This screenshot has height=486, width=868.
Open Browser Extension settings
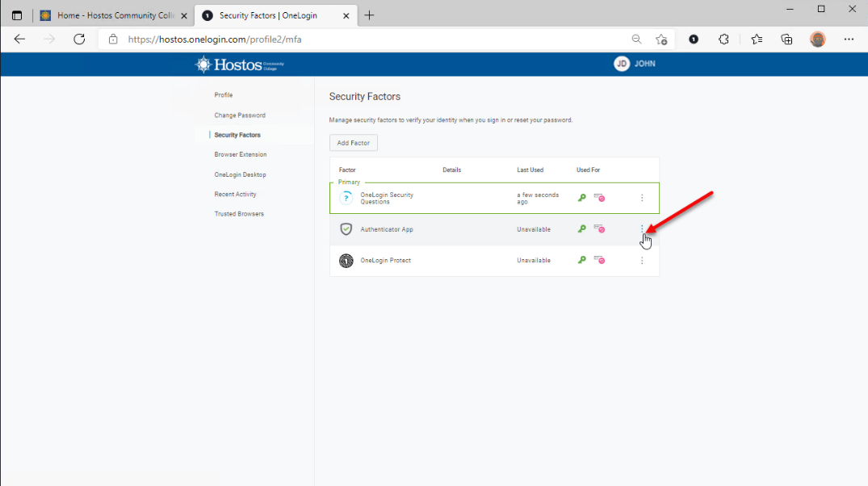tap(241, 154)
